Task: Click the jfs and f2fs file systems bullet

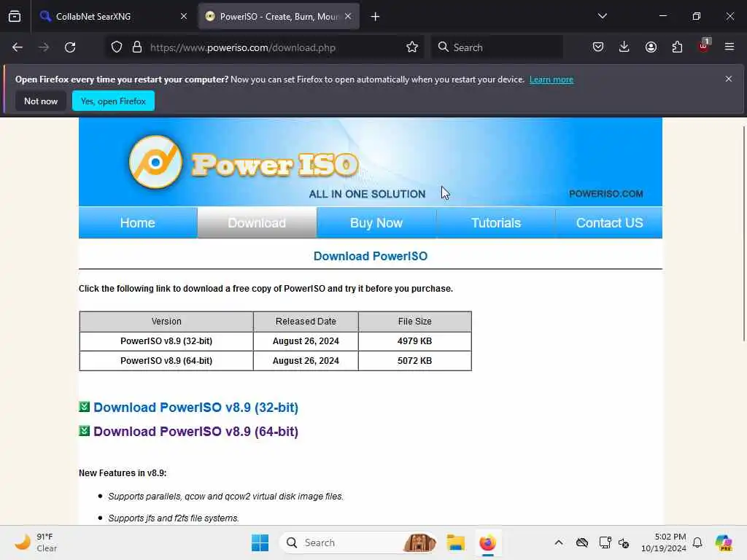Action: (174, 518)
